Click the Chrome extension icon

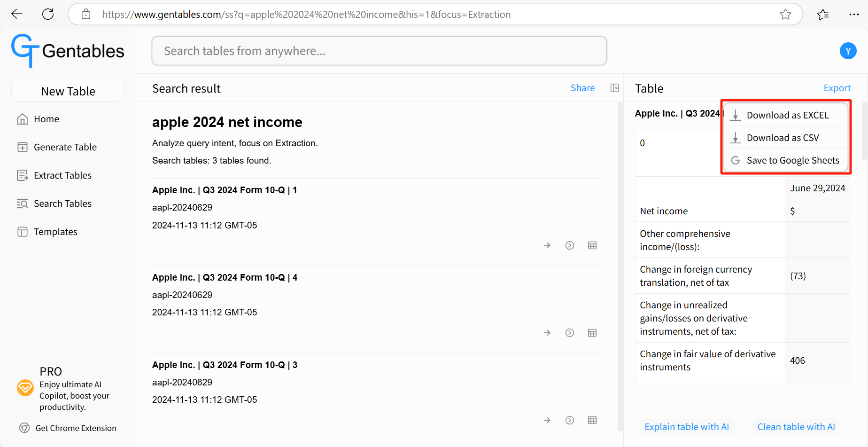(24, 428)
